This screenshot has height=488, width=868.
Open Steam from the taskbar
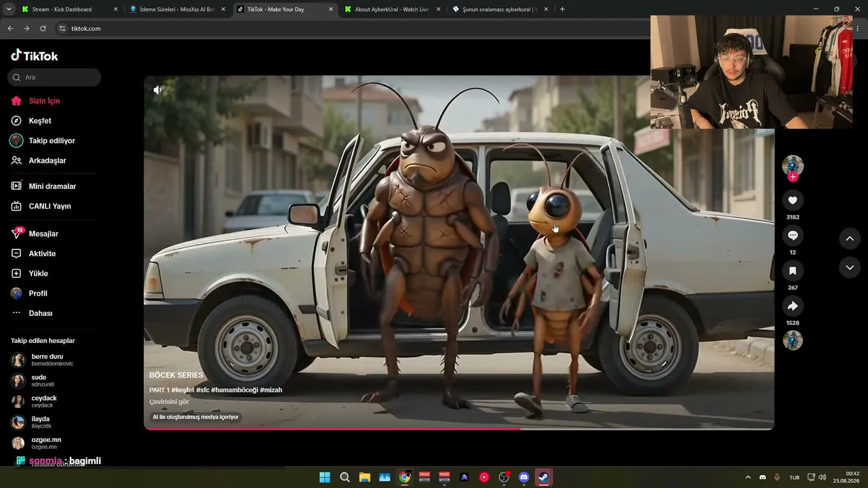[x=544, y=477]
